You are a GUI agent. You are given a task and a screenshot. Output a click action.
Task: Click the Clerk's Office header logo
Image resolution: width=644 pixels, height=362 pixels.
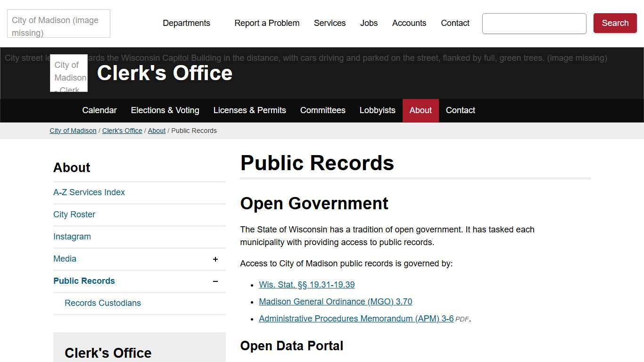pyautogui.click(x=69, y=73)
